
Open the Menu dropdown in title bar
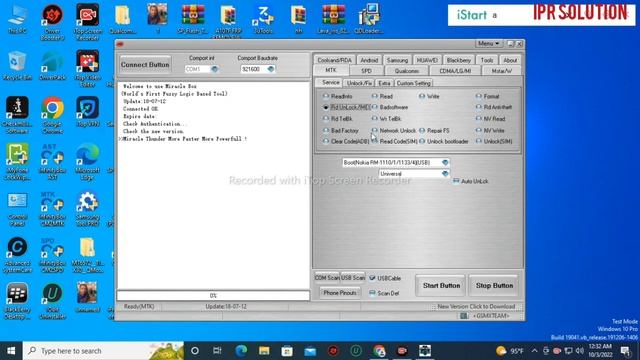coord(488,43)
